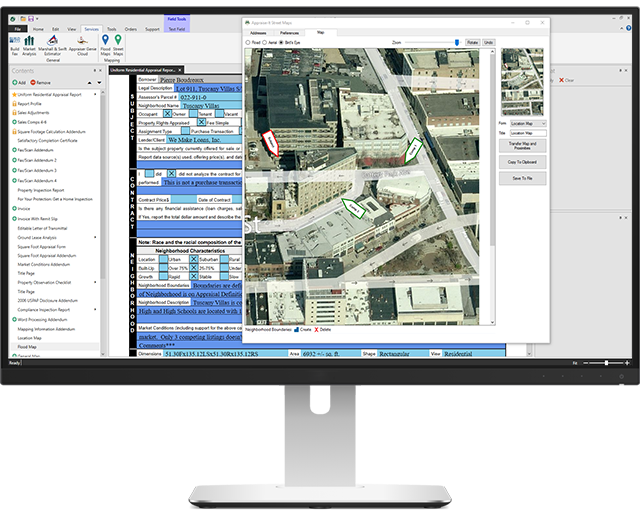Click Transfer Map and Proximities button
Viewport: 640px width, 512px height.
tap(522, 146)
